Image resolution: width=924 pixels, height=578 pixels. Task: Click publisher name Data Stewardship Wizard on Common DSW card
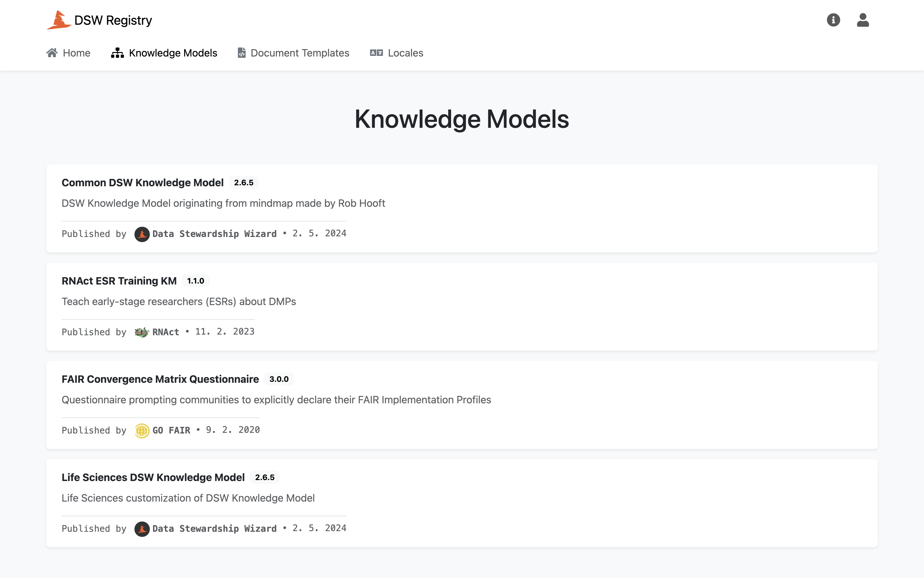[x=215, y=233]
